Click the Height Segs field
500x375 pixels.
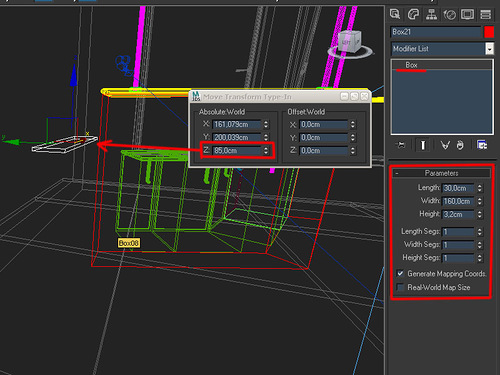click(458, 258)
